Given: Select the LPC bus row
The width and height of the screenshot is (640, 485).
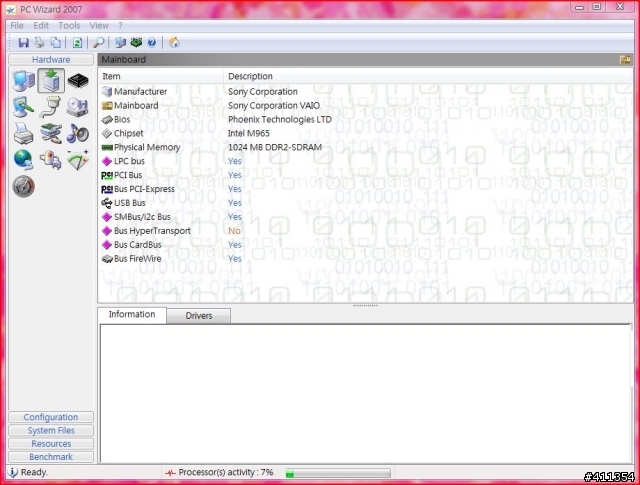Looking at the screenshot, I should [365, 161].
